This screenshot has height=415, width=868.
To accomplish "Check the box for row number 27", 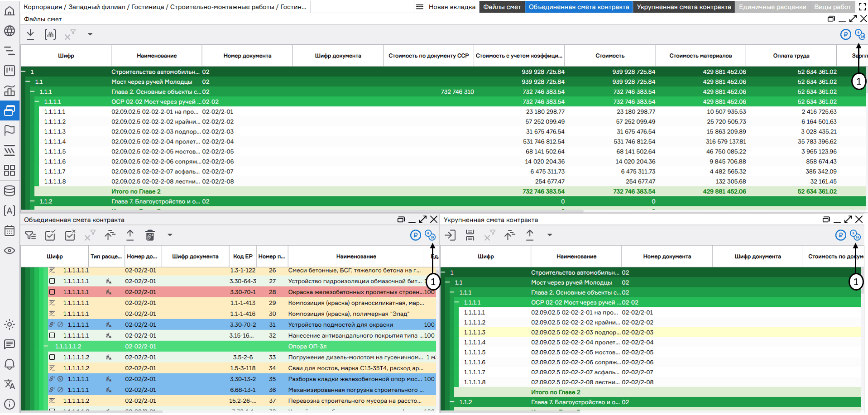I will tap(52, 281).
